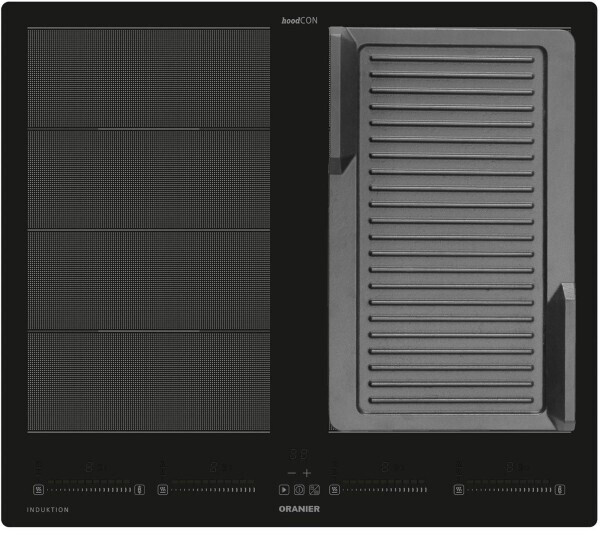Increase the timer with the plus button
Viewport: 600px width, 535px height.
tap(307, 472)
